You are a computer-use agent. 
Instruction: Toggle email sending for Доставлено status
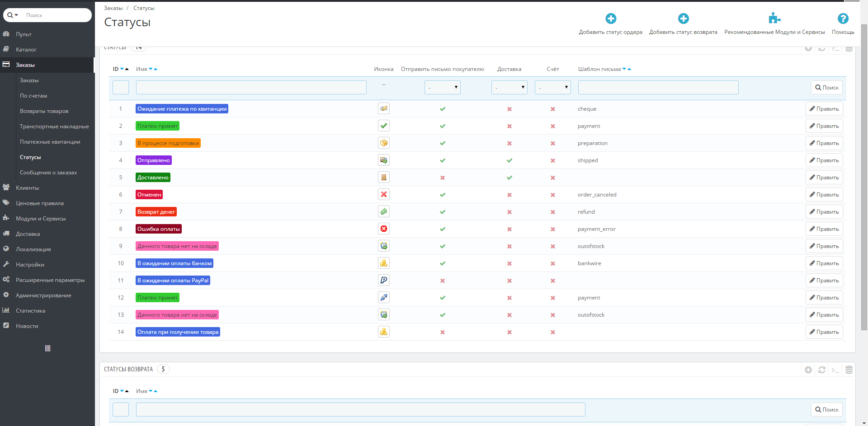443,178
